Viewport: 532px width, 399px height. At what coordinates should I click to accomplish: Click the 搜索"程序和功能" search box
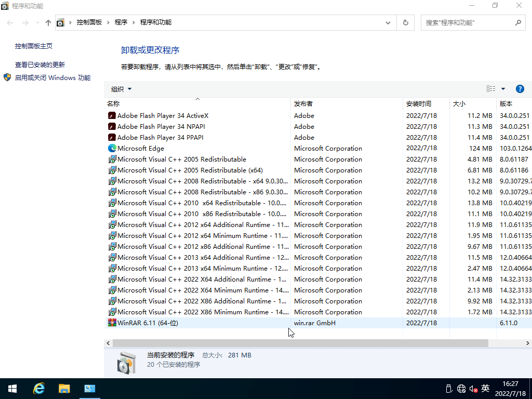pos(468,23)
